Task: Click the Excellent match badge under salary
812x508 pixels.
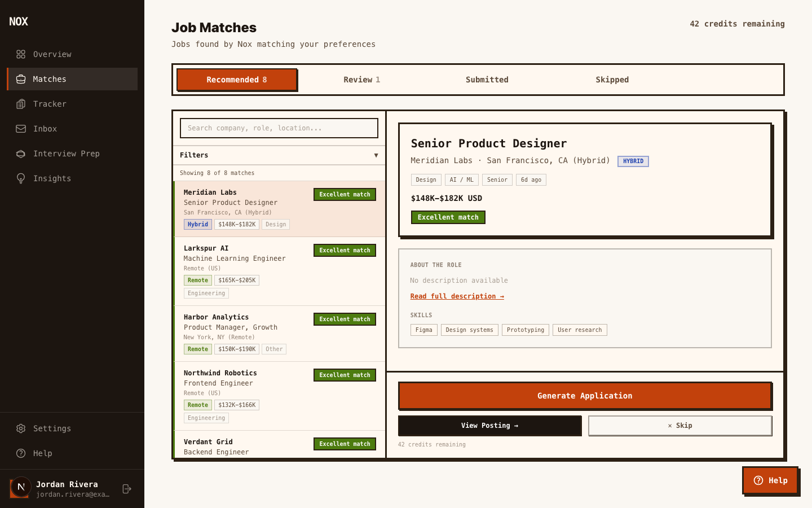Action: 448,217
